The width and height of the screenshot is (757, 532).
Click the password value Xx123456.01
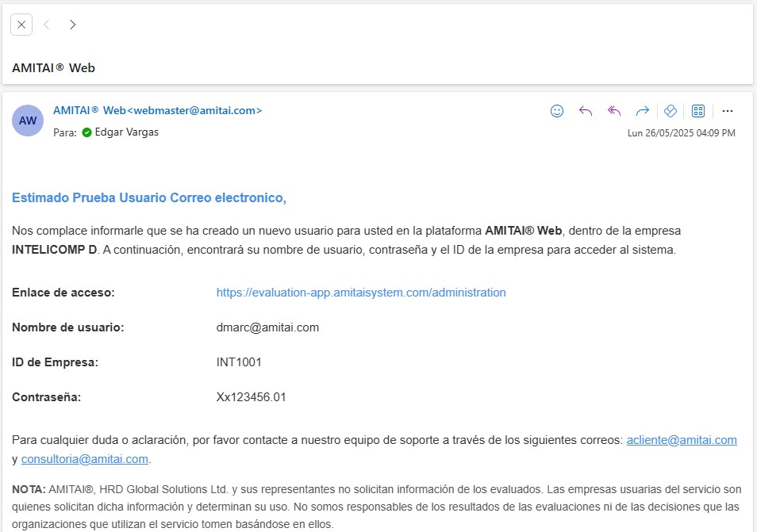pyautogui.click(x=251, y=397)
